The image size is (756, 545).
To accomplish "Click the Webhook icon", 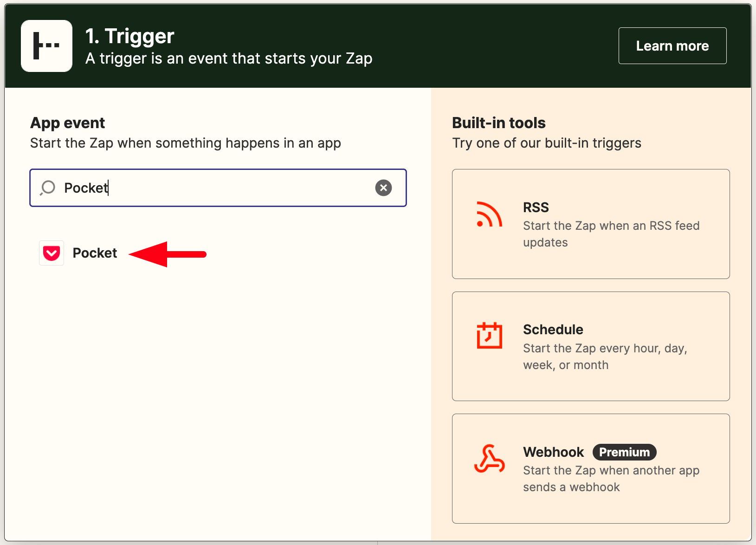I will click(489, 459).
